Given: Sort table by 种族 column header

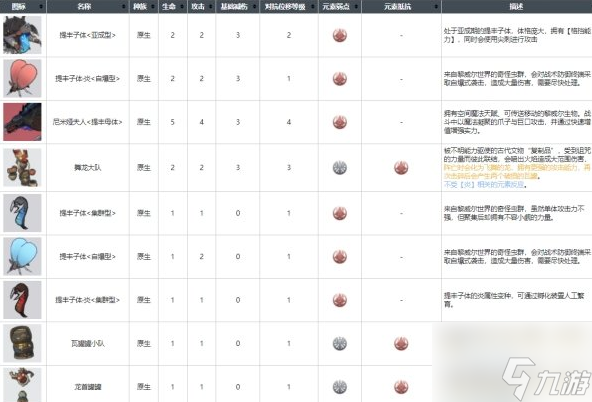Looking at the screenshot, I should pos(143,6).
